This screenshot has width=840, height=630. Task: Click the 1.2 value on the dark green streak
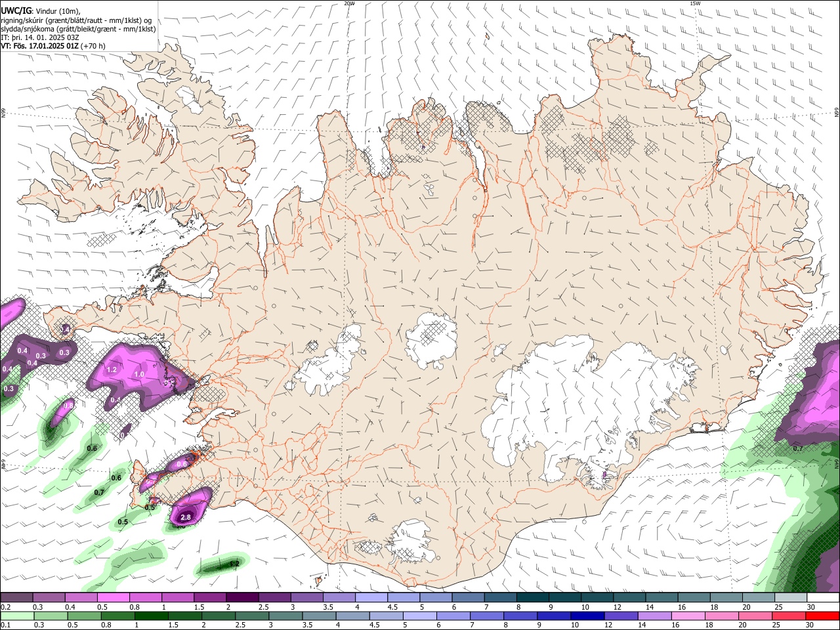(x=234, y=563)
